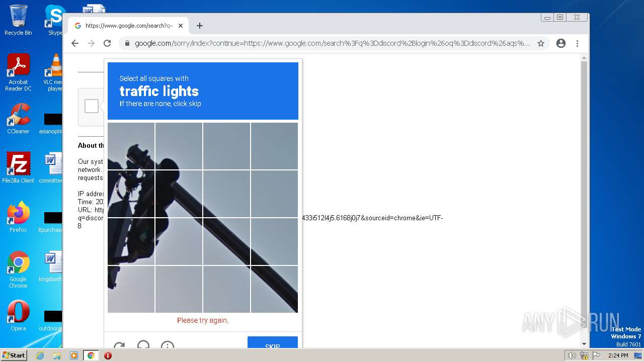Open Internet Explorer from the taskbar
The width and height of the screenshot is (644, 362).
pyautogui.click(x=40, y=355)
